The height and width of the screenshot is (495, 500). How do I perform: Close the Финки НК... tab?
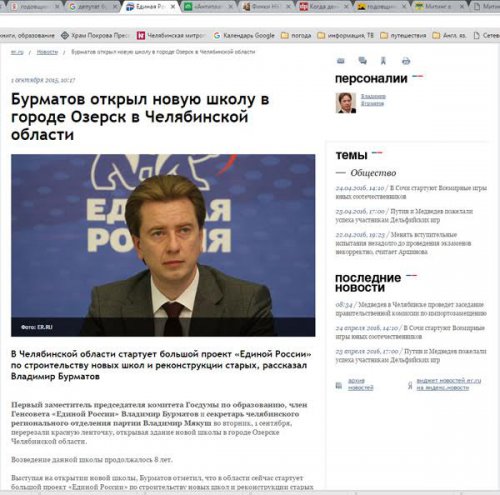pos(288,6)
